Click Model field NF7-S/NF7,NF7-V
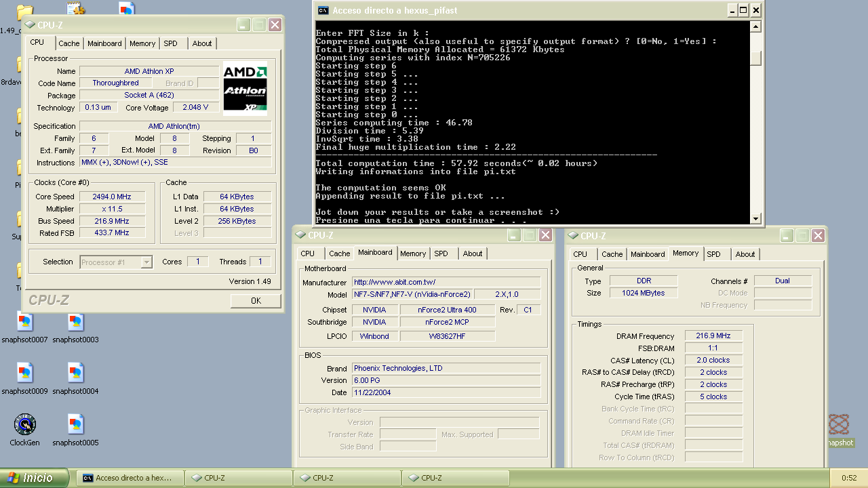 click(412, 294)
